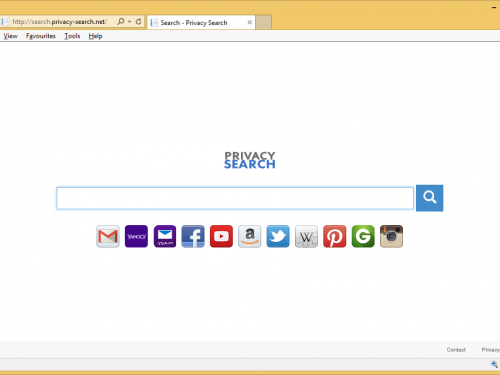Open the Amazon shortcut icon
The image size is (500, 375).
[250, 236]
